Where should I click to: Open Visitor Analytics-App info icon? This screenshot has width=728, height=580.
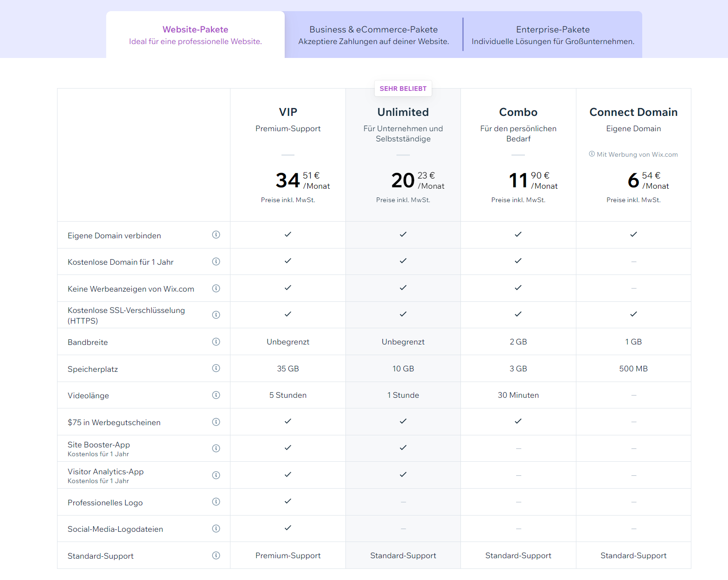point(216,475)
